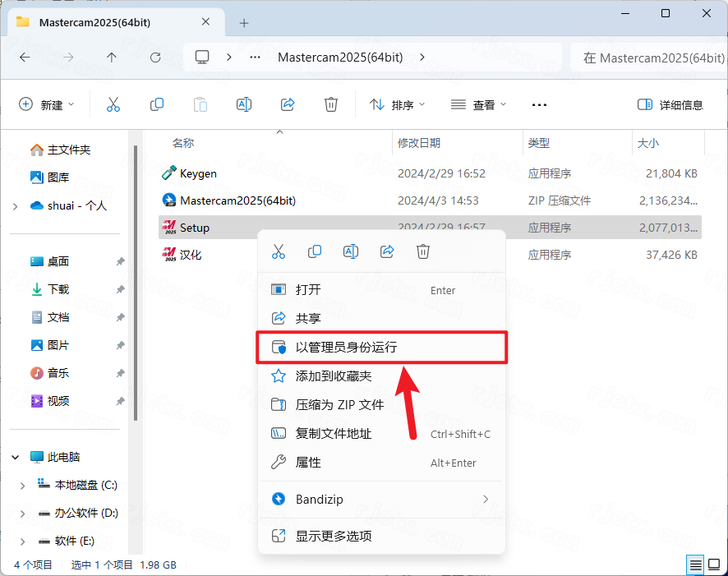Switch to large thumbnails view in the status bar
728x576 pixels.
click(714, 564)
